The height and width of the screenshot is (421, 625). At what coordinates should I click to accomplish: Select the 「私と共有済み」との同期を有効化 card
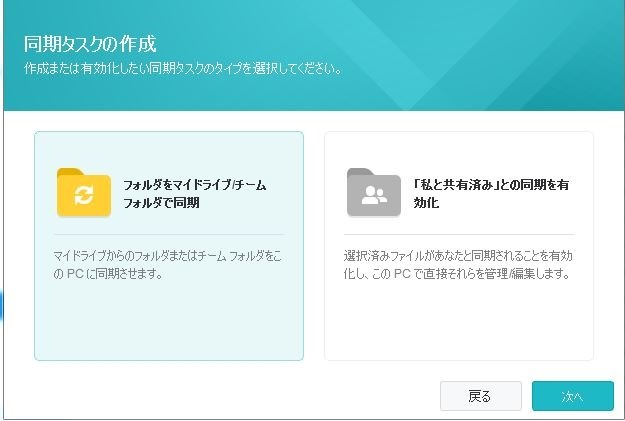tap(459, 246)
